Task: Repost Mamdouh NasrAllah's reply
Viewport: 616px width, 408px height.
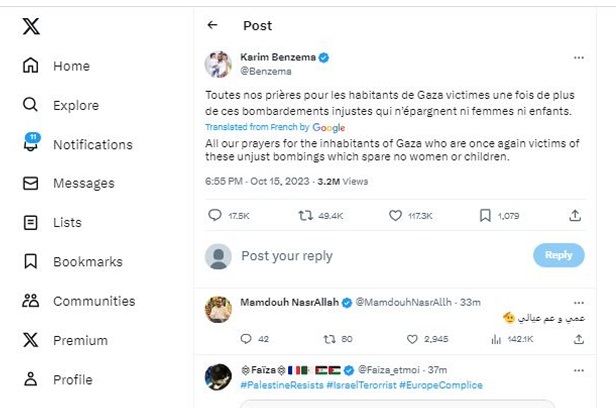Action: (x=327, y=339)
